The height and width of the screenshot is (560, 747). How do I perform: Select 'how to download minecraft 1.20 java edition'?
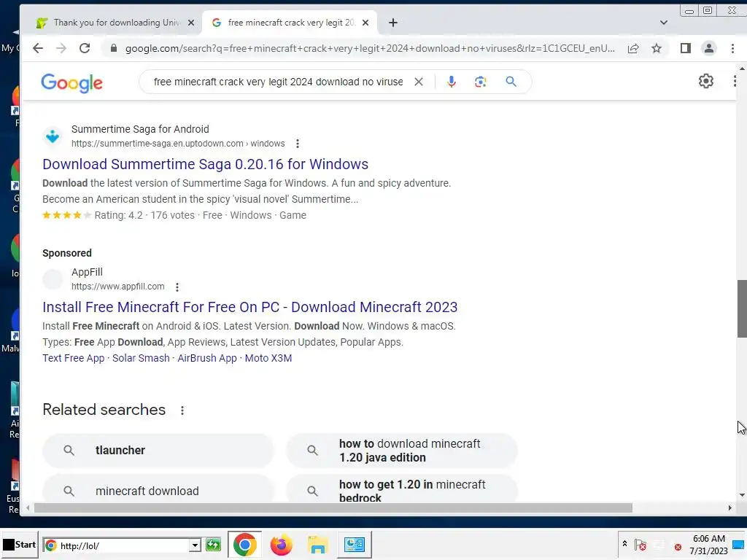click(x=402, y=450)
